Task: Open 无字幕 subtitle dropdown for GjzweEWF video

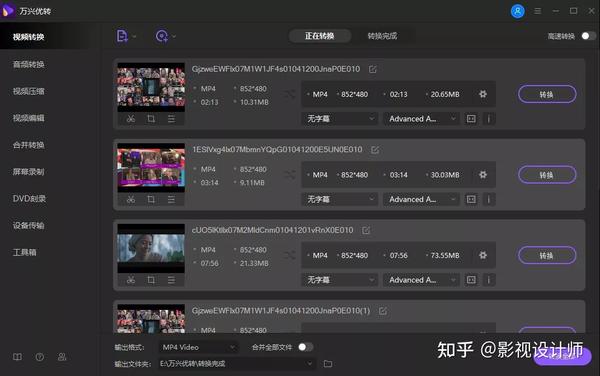Action: pyautogui.click(x=340, y=119)
